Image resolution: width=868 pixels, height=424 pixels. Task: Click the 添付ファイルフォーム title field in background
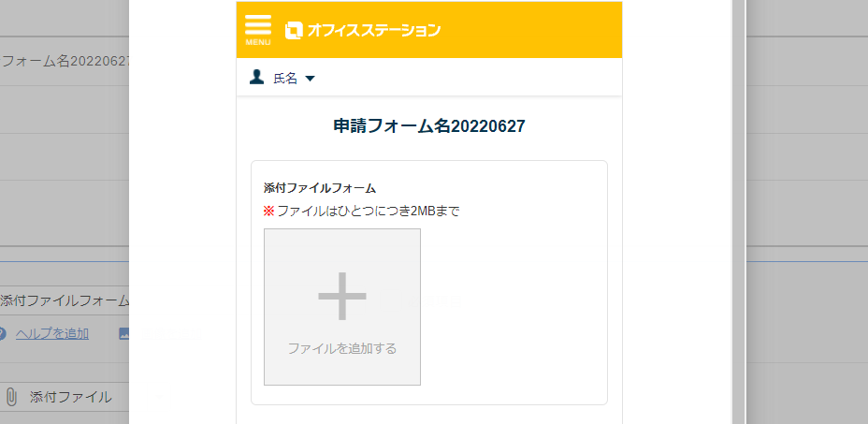pos(65,301)
